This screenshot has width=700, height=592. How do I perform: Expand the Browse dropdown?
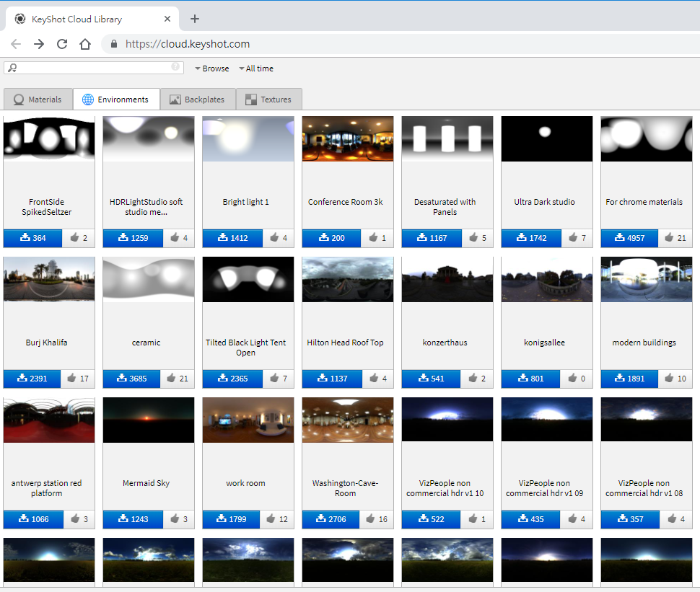pyautogui.click(x=212, y=69)
